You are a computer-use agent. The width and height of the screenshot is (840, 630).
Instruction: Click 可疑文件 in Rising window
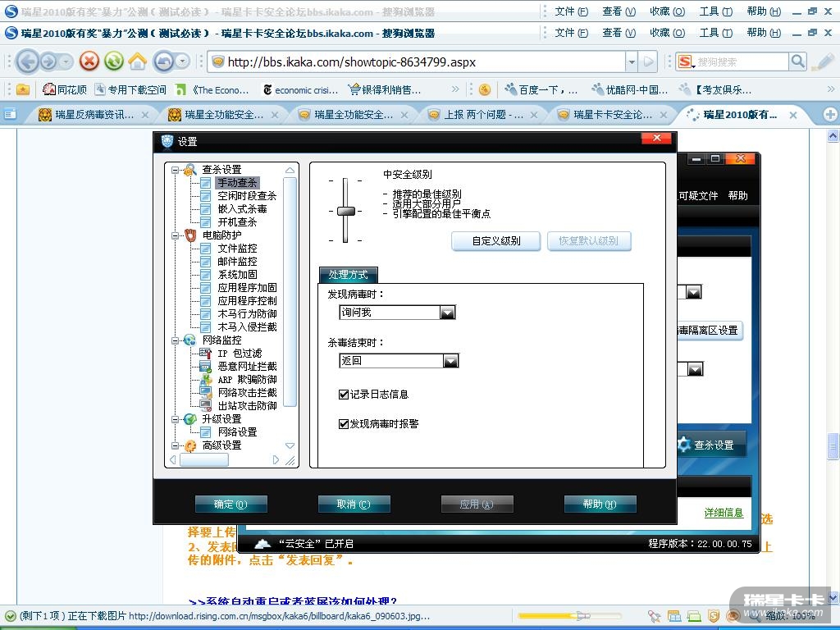[x=698, y=195]
